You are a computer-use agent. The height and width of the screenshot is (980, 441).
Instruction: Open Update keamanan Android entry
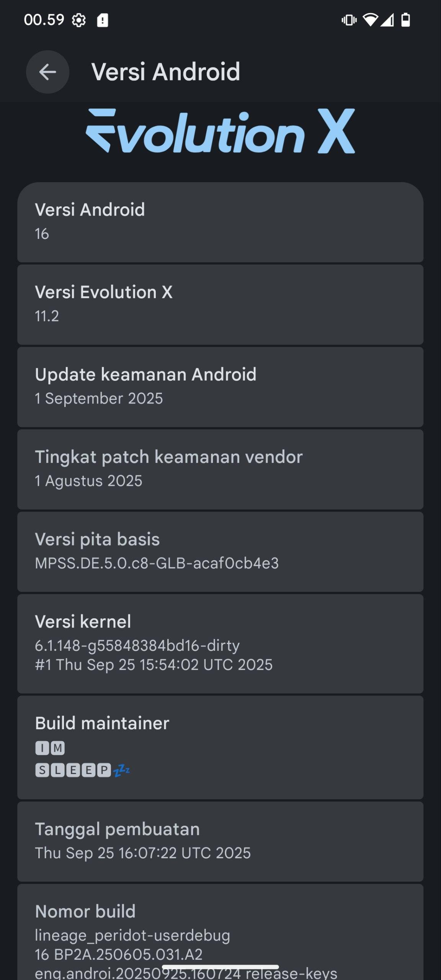pyautogui.click(x=220, y=387)
